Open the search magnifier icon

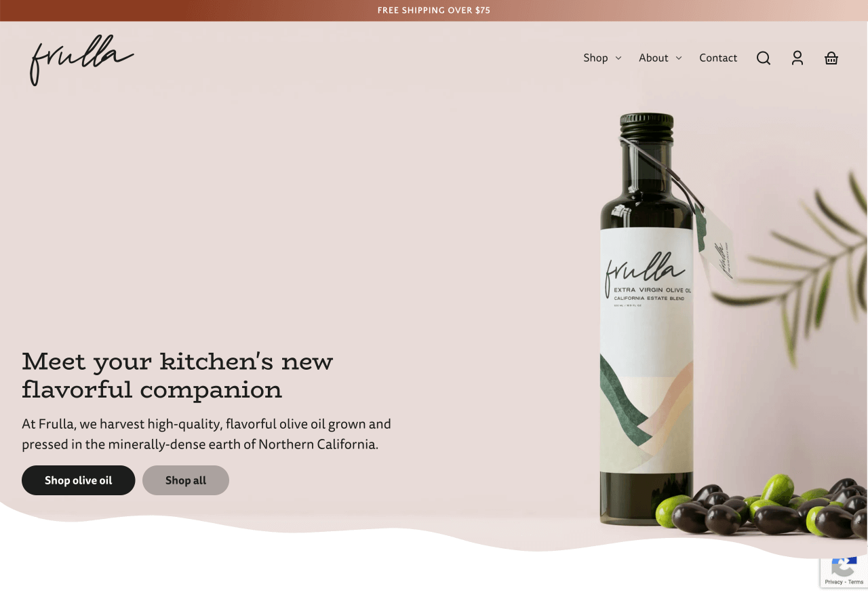pyautogui.click(x=764, y=58)
